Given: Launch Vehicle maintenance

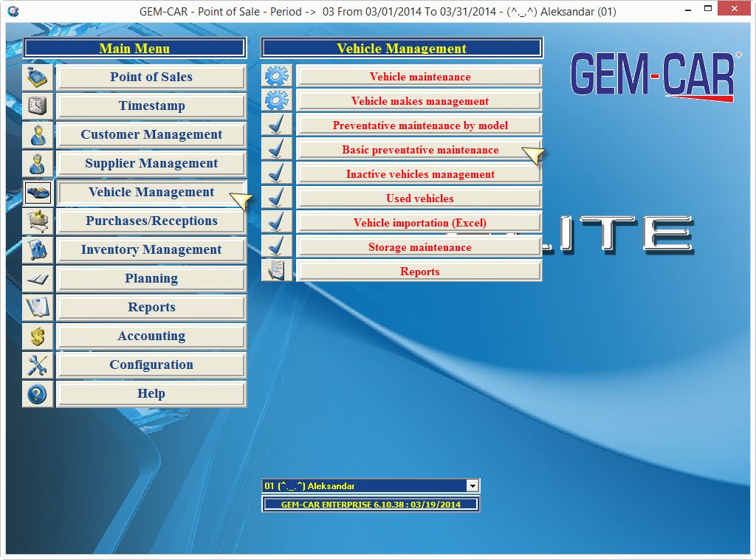Looking at the screenshot, I should [x=419, y=76].
